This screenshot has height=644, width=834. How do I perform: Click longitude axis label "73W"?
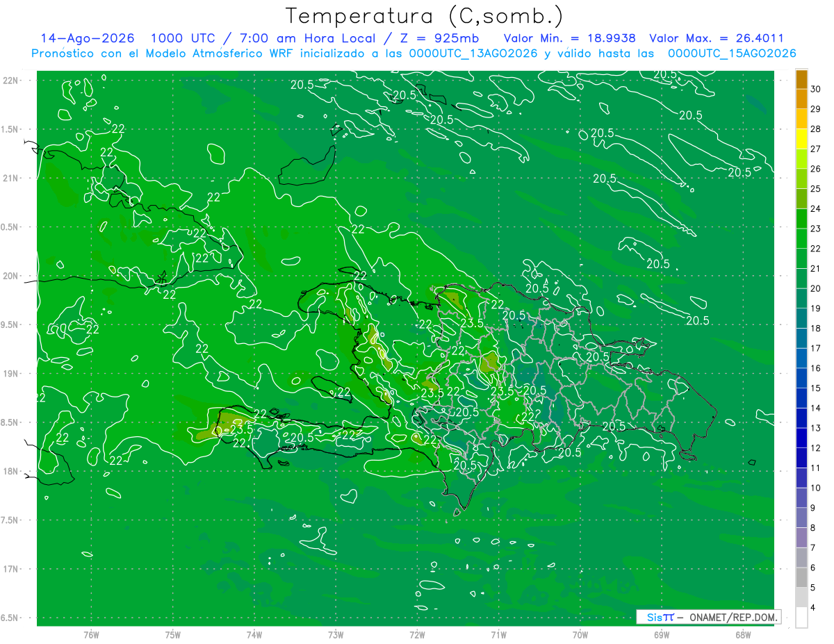pyautogui.click(x=336, y=635)
